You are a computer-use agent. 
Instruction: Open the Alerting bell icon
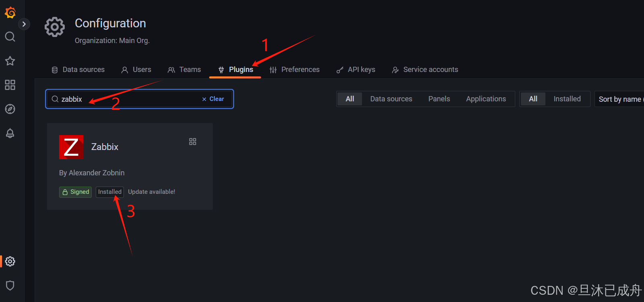10,133
